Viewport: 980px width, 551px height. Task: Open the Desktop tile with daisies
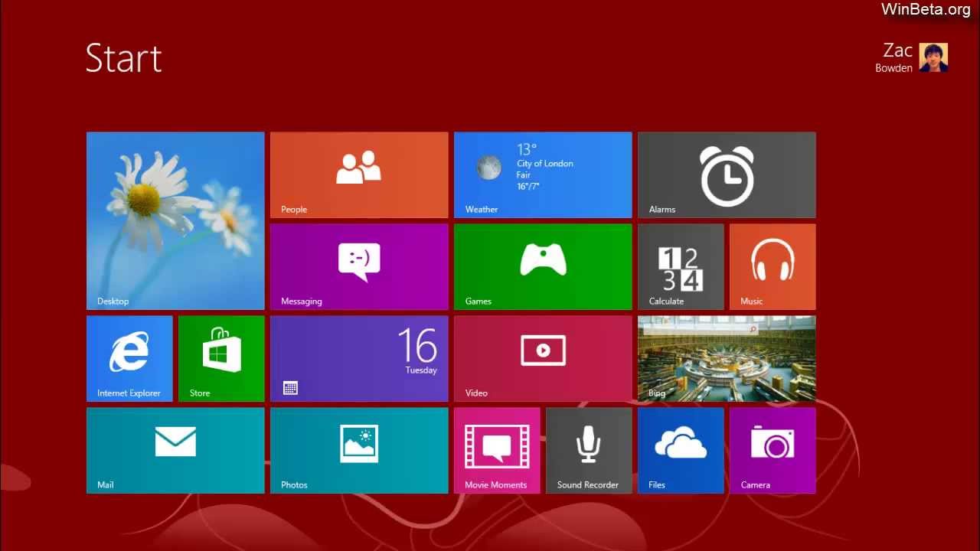(x=175, y=220)
